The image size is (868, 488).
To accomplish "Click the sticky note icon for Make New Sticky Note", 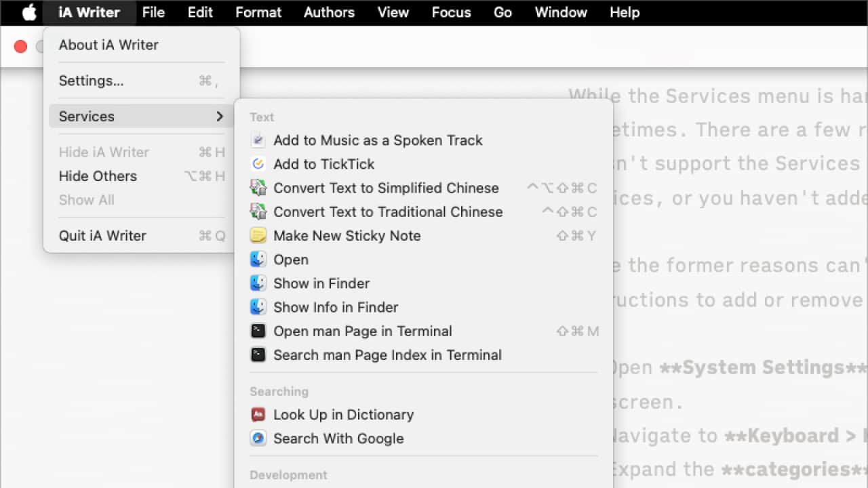I will [258, 235].
